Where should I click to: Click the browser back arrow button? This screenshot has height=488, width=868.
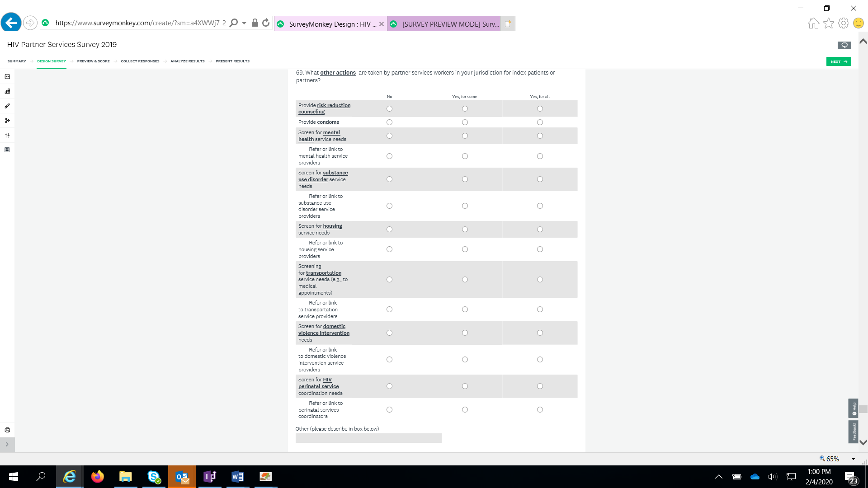tap(11, 23)
